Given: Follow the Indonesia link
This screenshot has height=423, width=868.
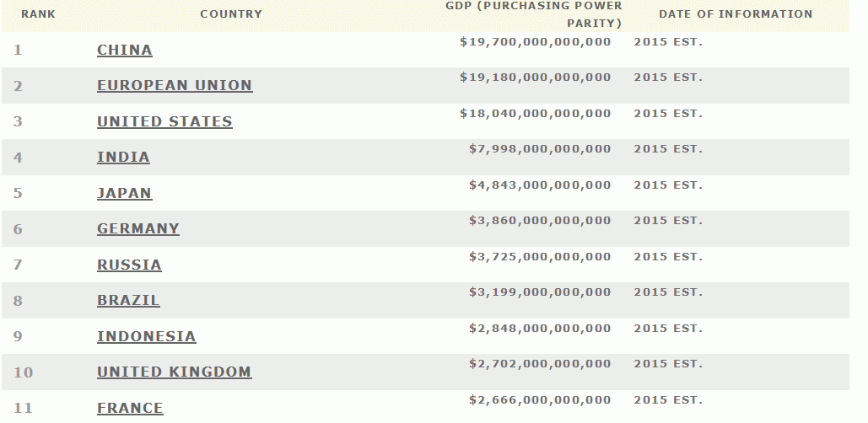Looking at the screenshot, I should tap(146, 336).
